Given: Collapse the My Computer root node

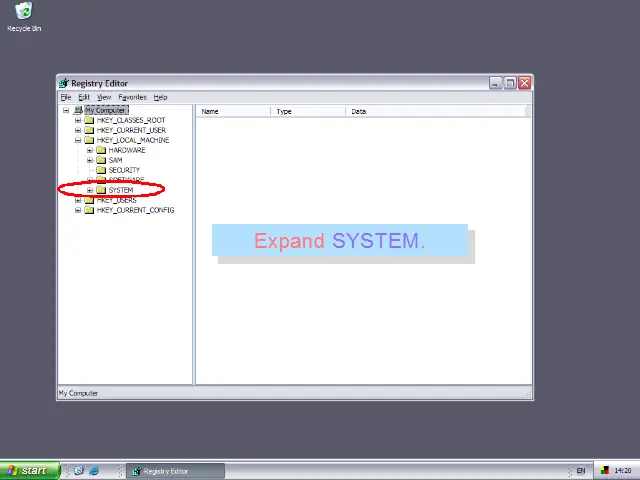Looking at the screenshot, I should click(66, 110).
